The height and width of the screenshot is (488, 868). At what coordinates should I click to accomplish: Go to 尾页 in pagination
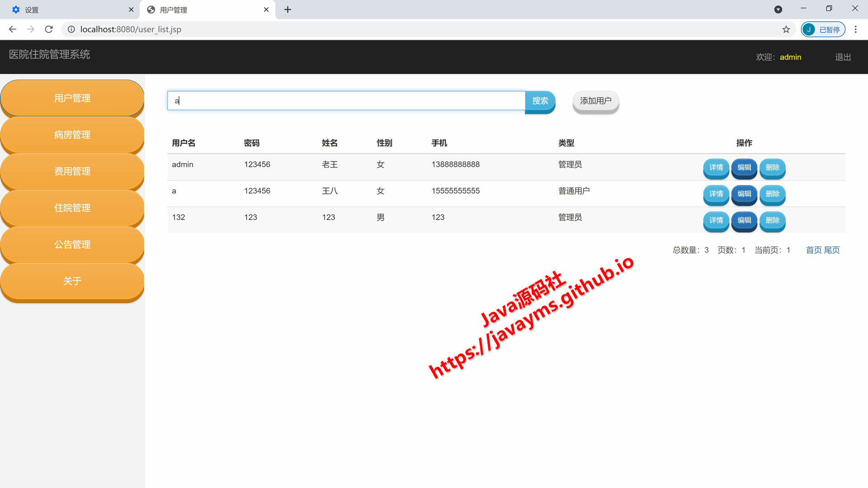click(x=832, y=250)
